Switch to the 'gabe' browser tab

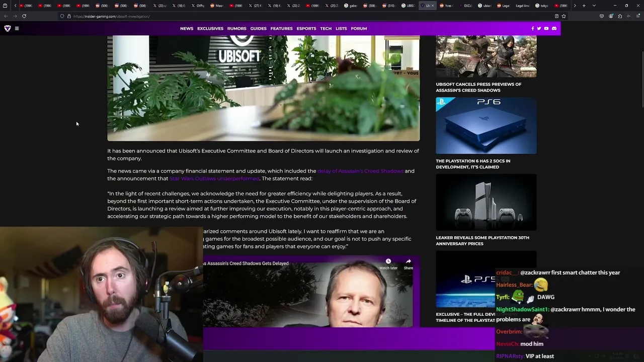[351, 6]
